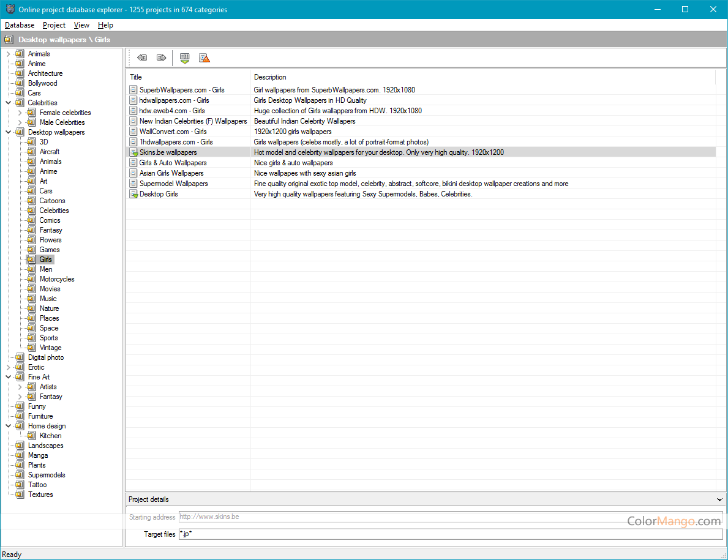
Task: Open the Help menu
Action: pyautogui.click(x=105, y=25)
